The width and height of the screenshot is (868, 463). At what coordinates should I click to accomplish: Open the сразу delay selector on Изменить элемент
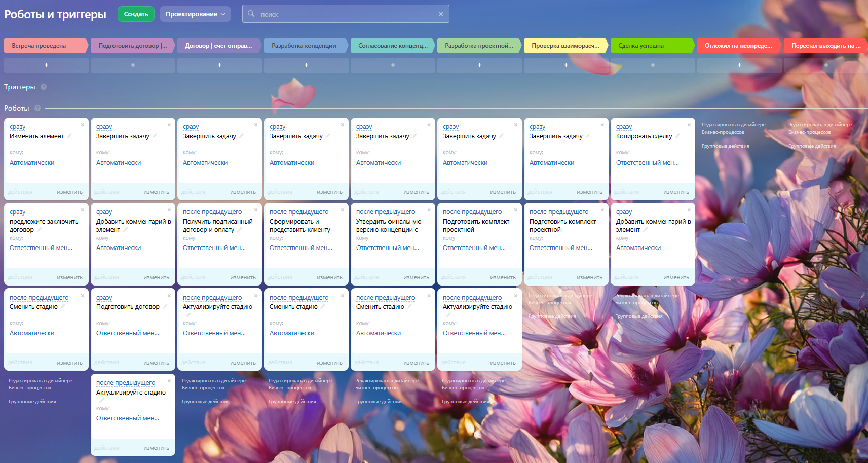17,127
